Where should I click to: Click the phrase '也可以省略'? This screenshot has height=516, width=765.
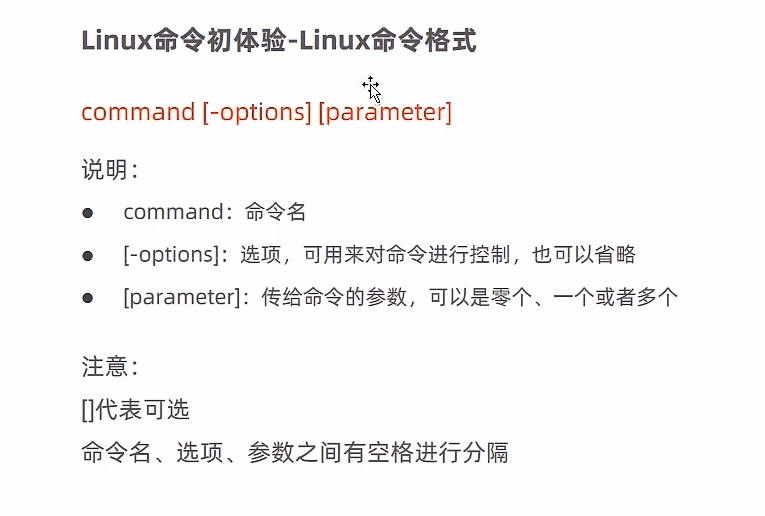pyautogui.click(x=584, y=255)
